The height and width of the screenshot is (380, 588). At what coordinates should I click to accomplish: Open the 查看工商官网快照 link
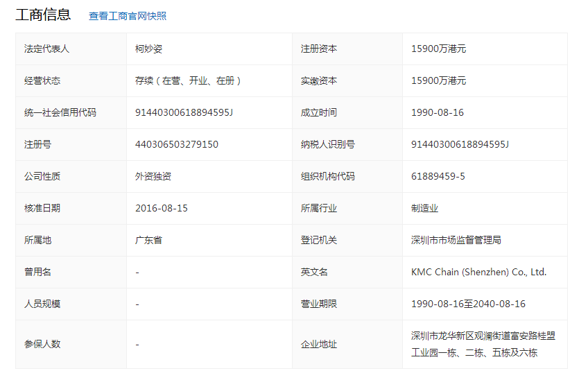(128, 16)
